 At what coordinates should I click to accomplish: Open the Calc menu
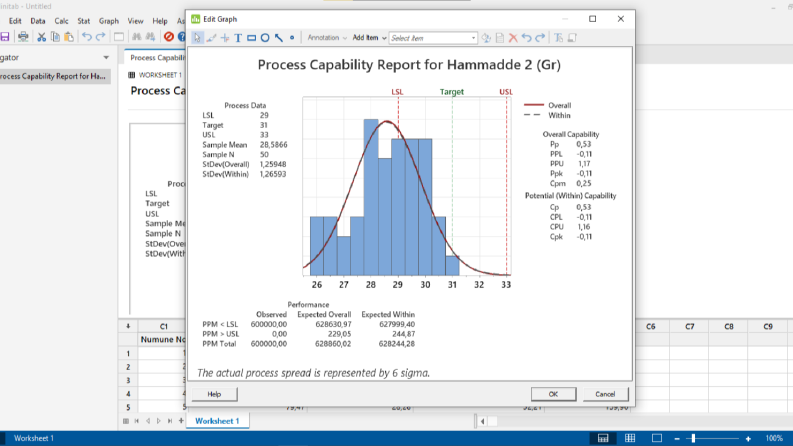pos(61,21)
